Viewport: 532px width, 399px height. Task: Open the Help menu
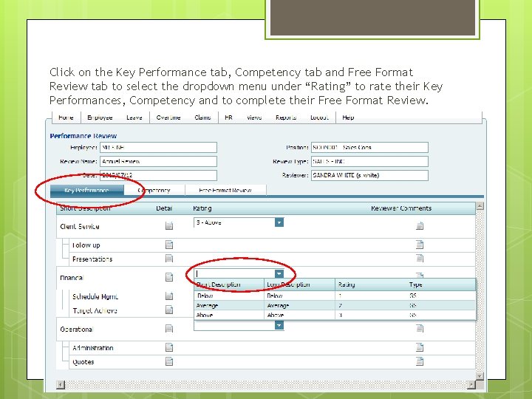(x=348, y=117)
